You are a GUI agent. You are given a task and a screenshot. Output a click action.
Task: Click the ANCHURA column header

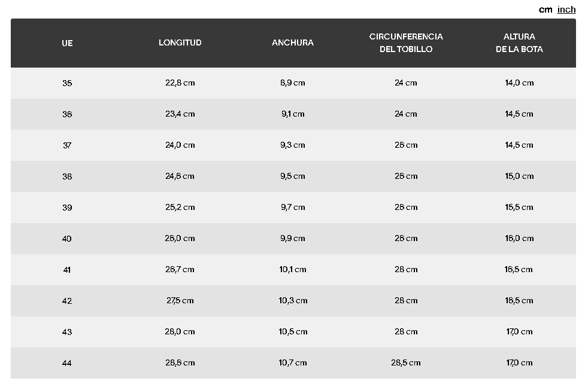[x=293, y=42]
